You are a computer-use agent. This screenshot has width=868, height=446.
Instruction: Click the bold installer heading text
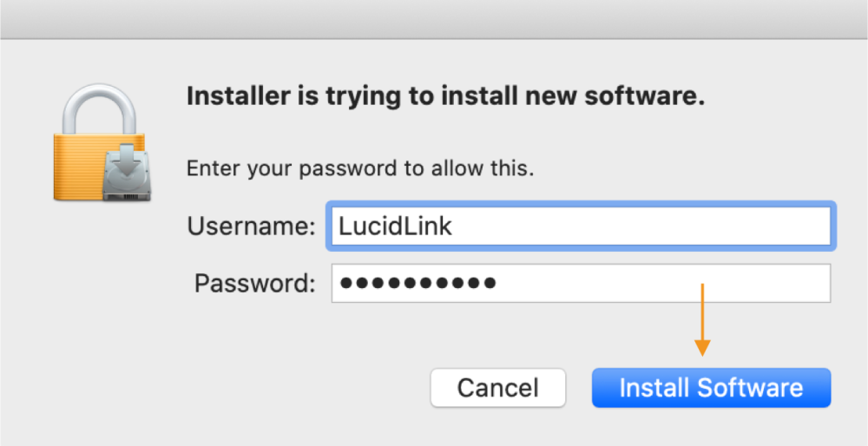tap(445, 96)
